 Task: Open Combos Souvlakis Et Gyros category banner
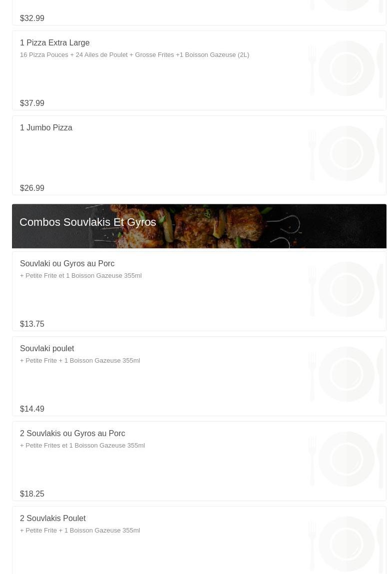coord(199,226)
